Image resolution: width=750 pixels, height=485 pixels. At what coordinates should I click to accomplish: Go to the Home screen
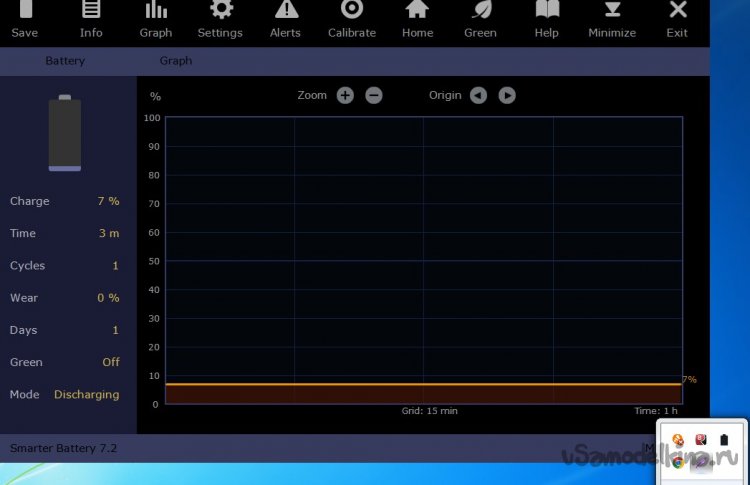pyautogui.click(x=417, y=18)
